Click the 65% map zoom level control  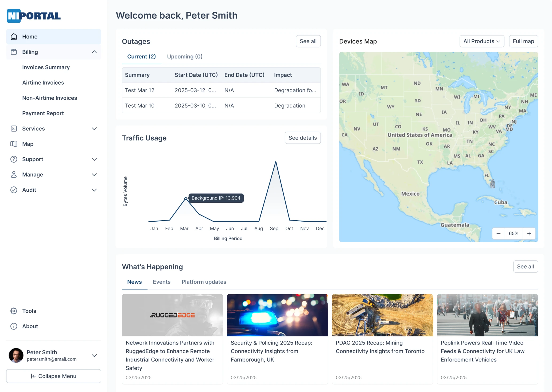(514, 233)
